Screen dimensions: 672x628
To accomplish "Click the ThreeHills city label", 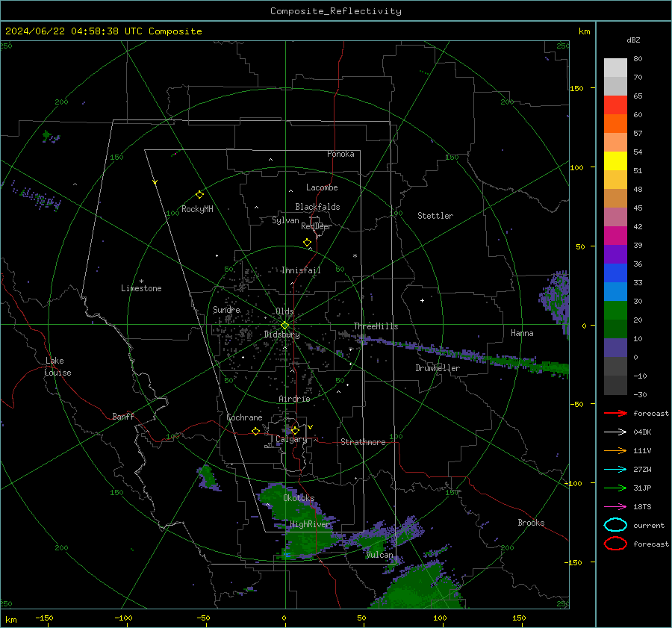I will [376, 326].
